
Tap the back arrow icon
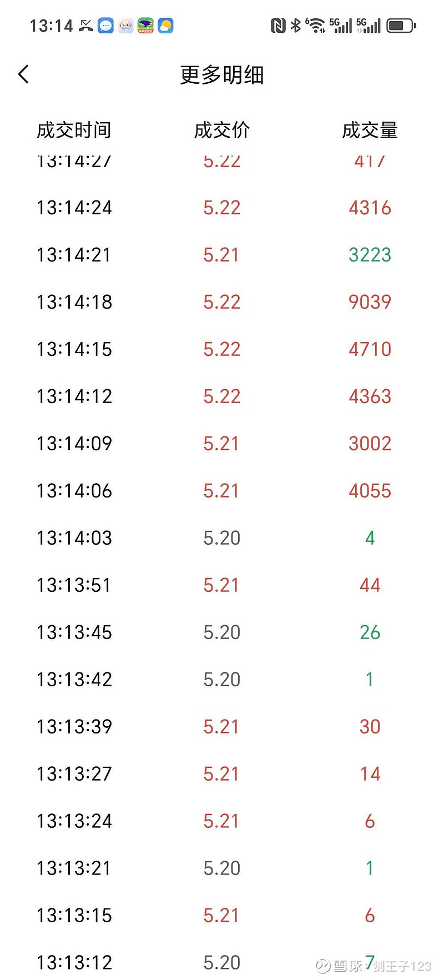click(23, 74)
